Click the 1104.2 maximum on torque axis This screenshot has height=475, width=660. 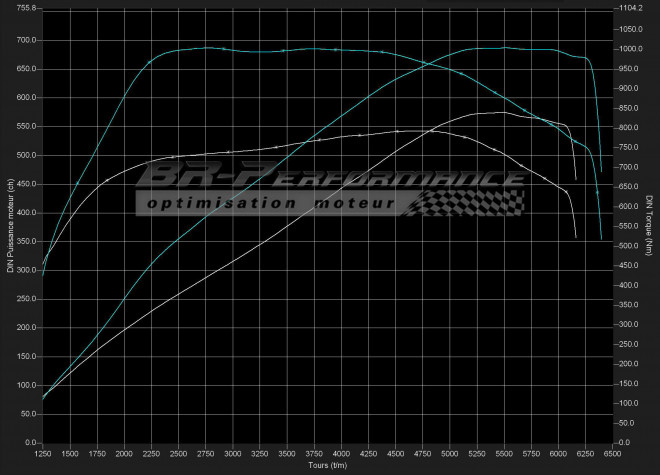point(633,8)
